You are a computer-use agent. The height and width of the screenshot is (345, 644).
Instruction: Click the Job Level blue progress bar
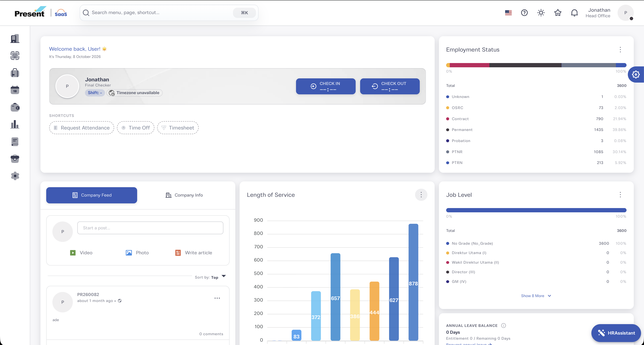point(536,210)
